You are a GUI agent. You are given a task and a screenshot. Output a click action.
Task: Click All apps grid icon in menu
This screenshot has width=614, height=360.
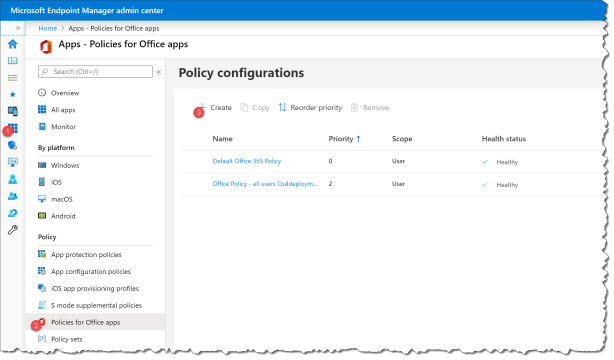click(42, 109)
